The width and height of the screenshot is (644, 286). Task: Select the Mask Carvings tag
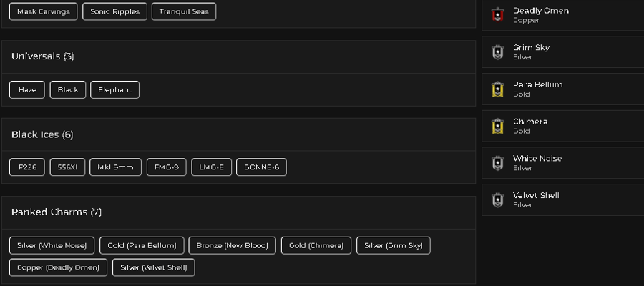[x=43, y=11]
